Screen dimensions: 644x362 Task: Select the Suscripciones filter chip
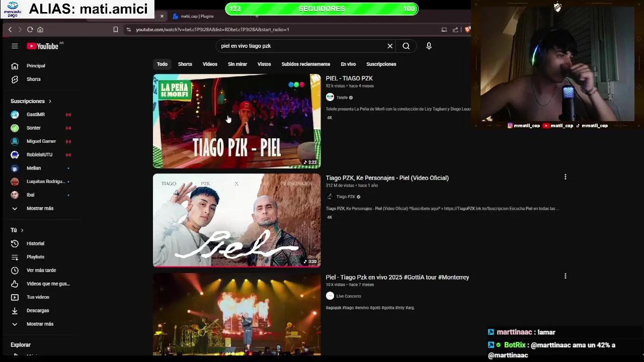pyautogui.click(x=381, y=64)
